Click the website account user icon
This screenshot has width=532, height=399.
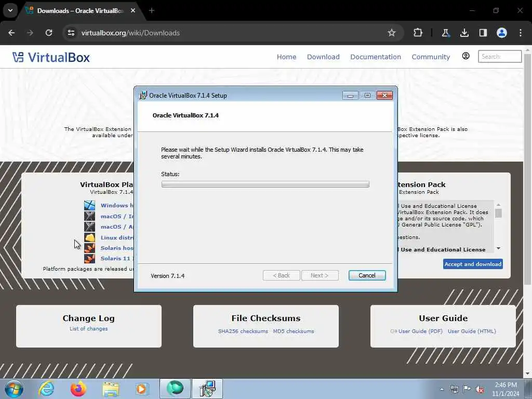pos(466,56)
